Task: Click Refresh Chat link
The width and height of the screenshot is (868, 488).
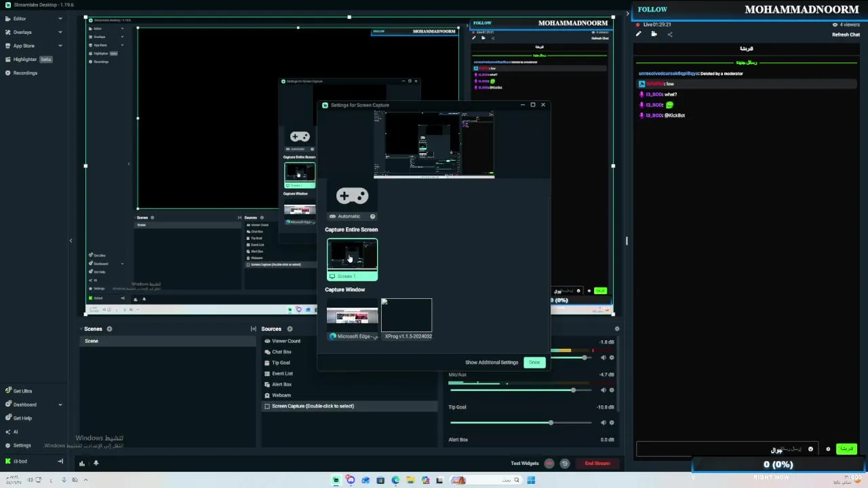Action: (846, 35)
